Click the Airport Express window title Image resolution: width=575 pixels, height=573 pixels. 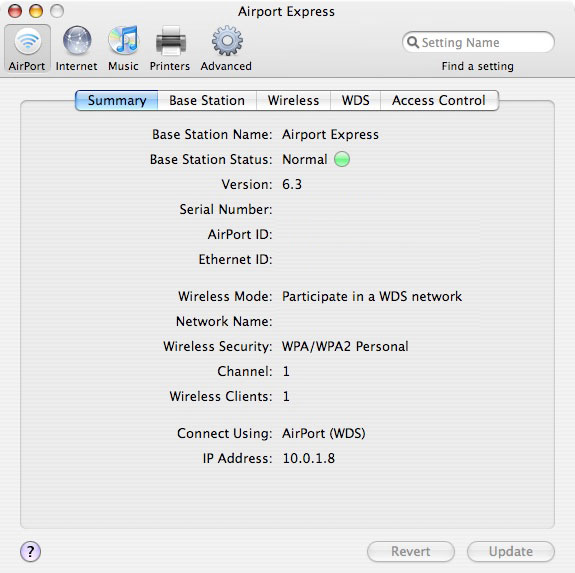(x=286, y=11)
